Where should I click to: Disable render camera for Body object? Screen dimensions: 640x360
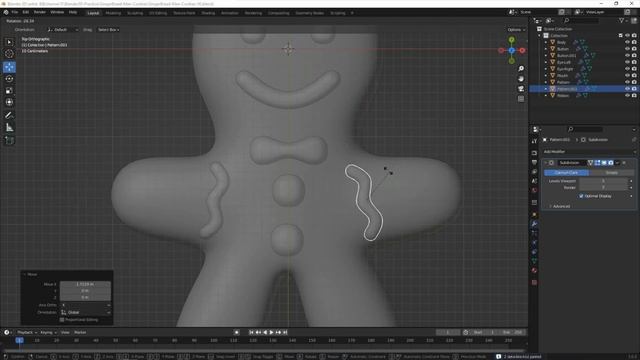tap(634, 42)
